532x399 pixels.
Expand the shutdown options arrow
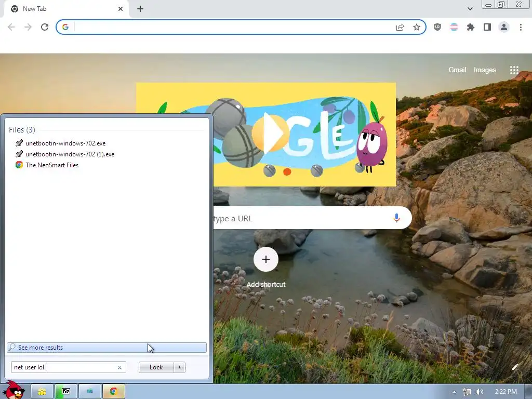click(x=179, y=367)
